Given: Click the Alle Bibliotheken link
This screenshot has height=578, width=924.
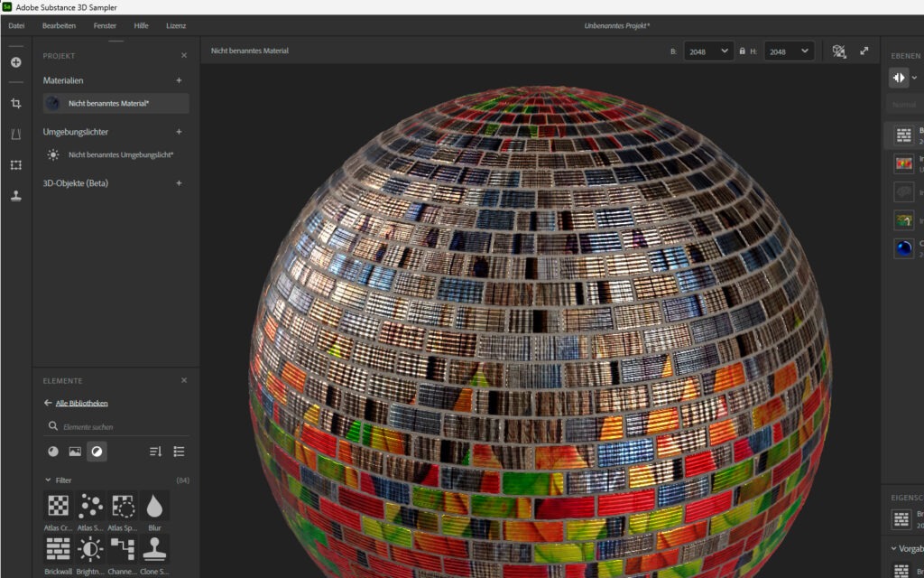Looking at the screenshot, I should pos(82,404).
